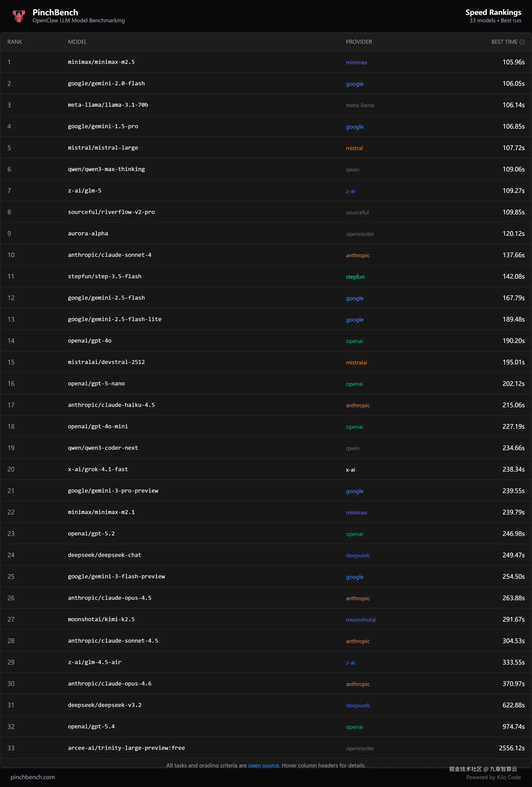Click the minimax provider link in row 1
The width and height of the screenshot is (532, 787).
coord(356,62)
